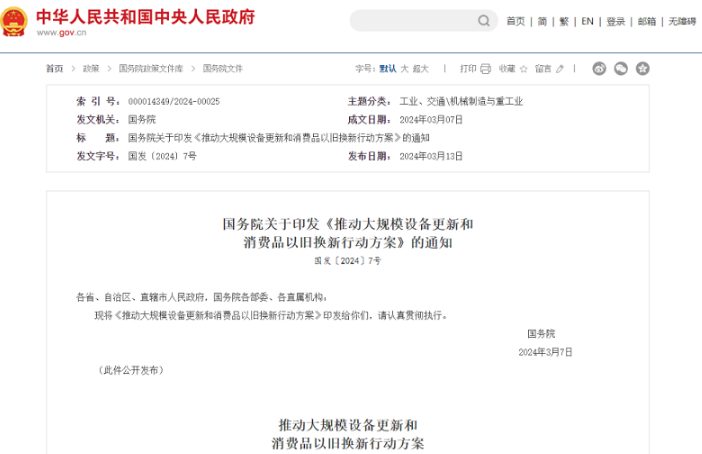The height and width of the screenshot is (454, 702).
Task: Go to 国务院政策文件库 in the breadcrumb
Action: (x=151, y=69)
